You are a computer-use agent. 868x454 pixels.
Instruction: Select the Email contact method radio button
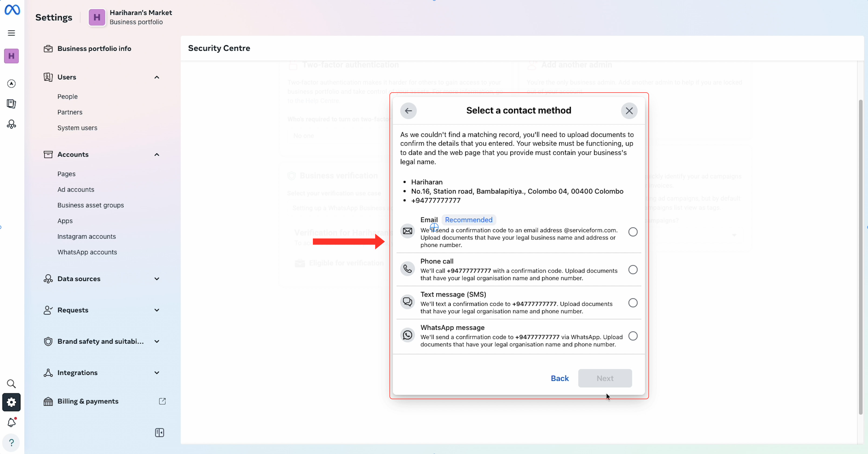point(633,232)
